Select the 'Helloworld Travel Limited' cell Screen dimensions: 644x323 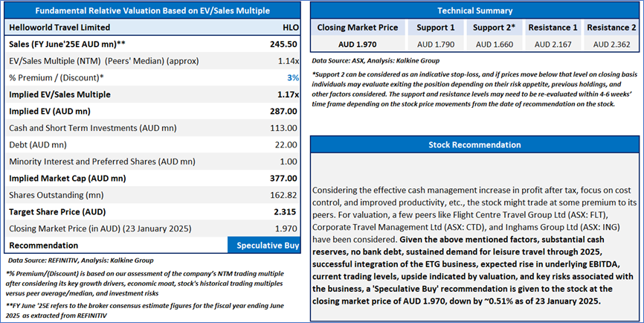(x=59, y=28)
